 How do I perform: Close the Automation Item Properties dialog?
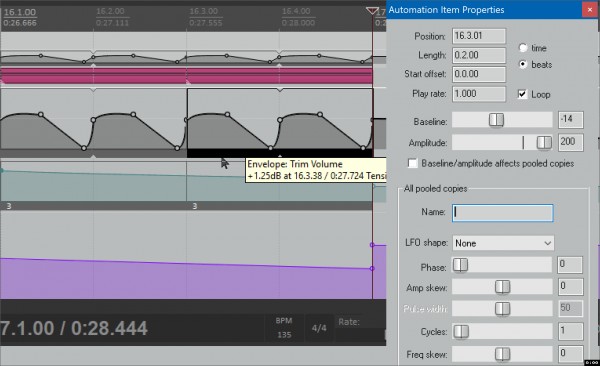pyautogui.click(x=590, y=10)
